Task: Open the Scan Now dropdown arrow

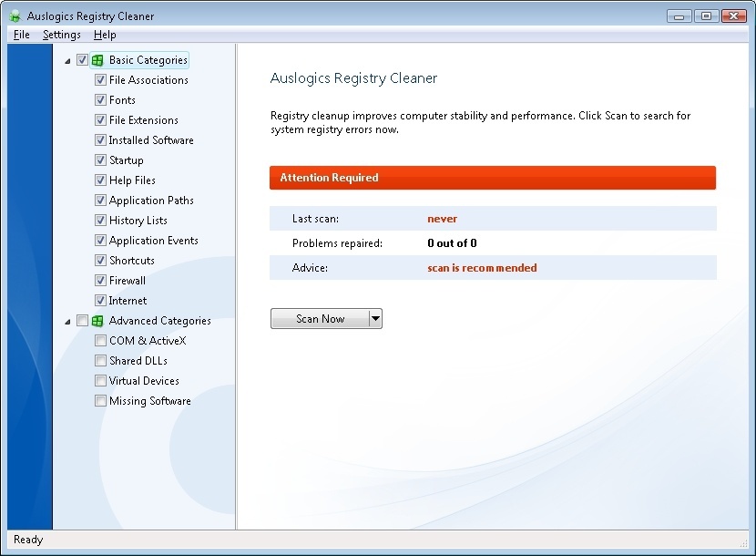Action: click(x=374, y=318)
